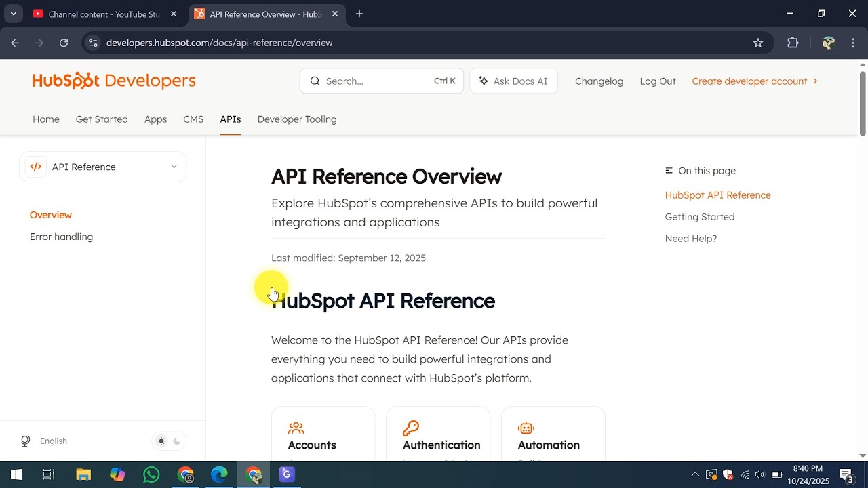
Task: Click the On this page list icon
Action: point(669,171)
